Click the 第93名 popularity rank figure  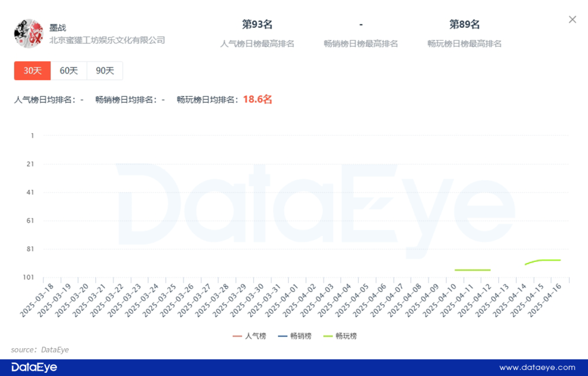pyautogui.click(x=257, y=25)
